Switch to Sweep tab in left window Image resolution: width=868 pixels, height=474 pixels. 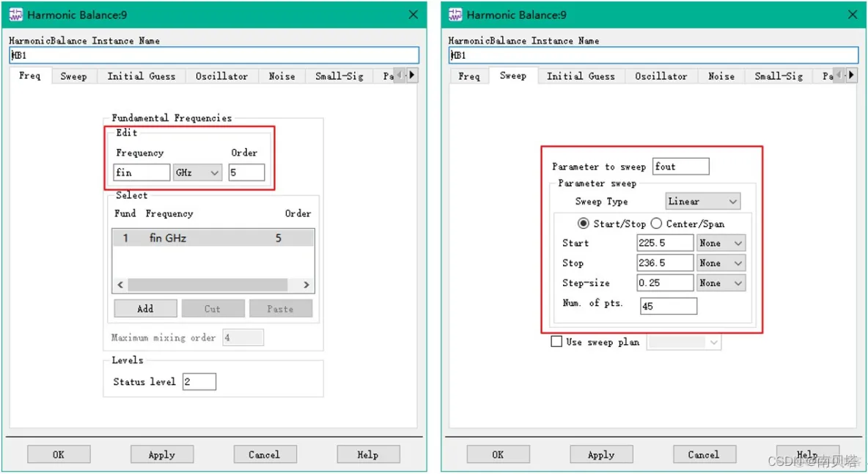73,76
